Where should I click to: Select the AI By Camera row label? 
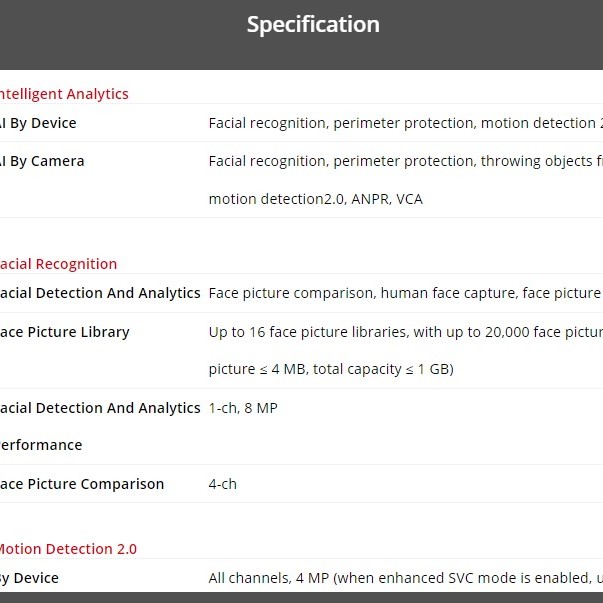tap(42, 161)
